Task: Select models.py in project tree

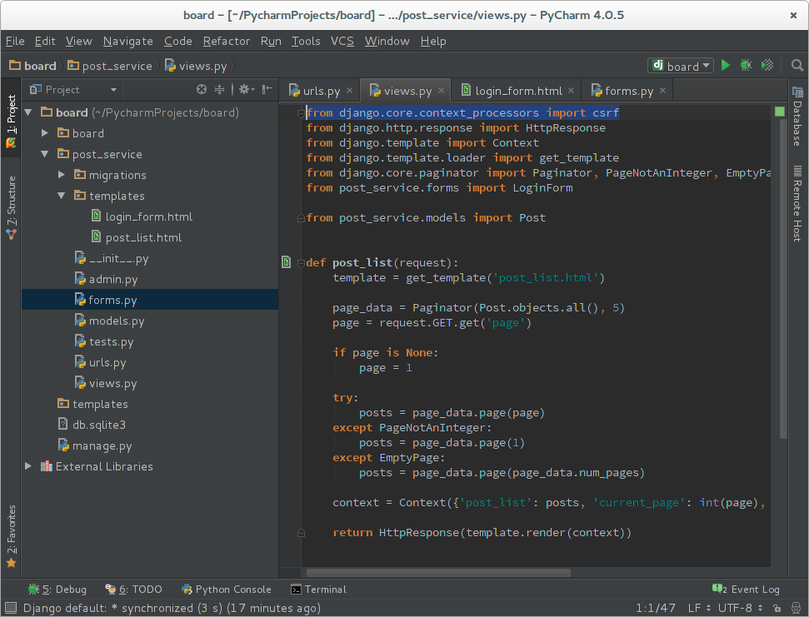Action: (150, 321)
